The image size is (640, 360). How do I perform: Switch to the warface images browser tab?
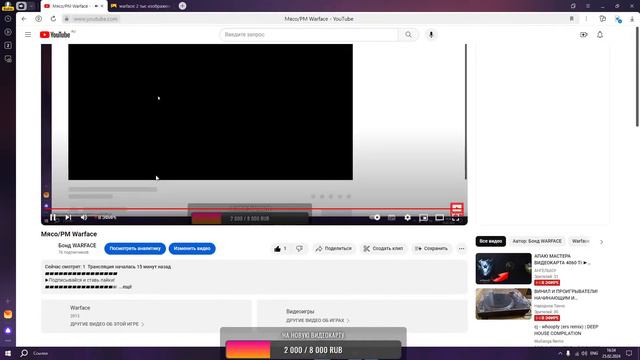click(x=141, y=6)
